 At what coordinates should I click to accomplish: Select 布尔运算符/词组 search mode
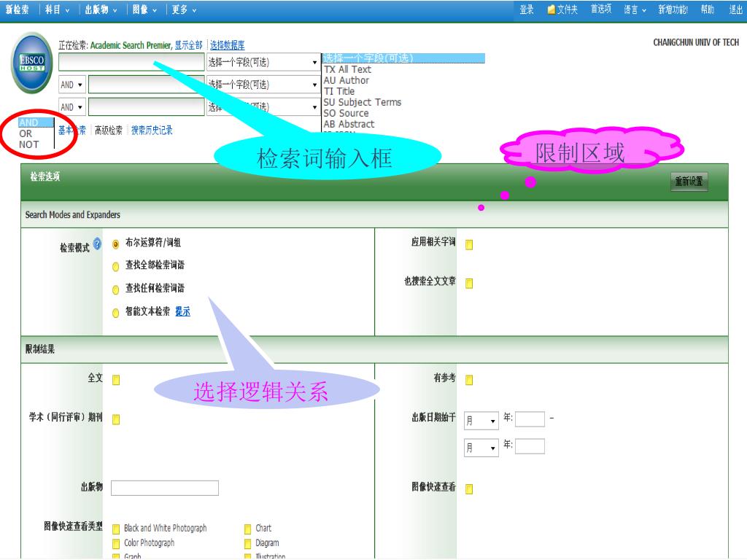click(115, 244)
